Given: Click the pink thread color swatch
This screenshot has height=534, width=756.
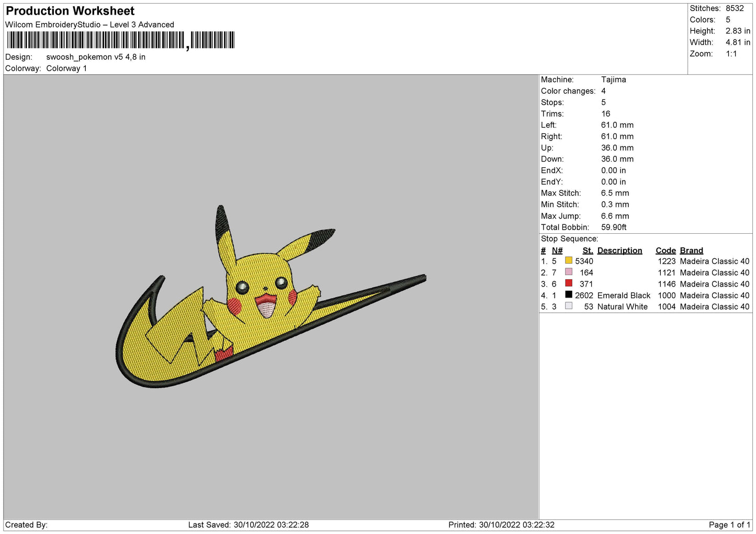Looking at the screenshot, I should point(568,272).
